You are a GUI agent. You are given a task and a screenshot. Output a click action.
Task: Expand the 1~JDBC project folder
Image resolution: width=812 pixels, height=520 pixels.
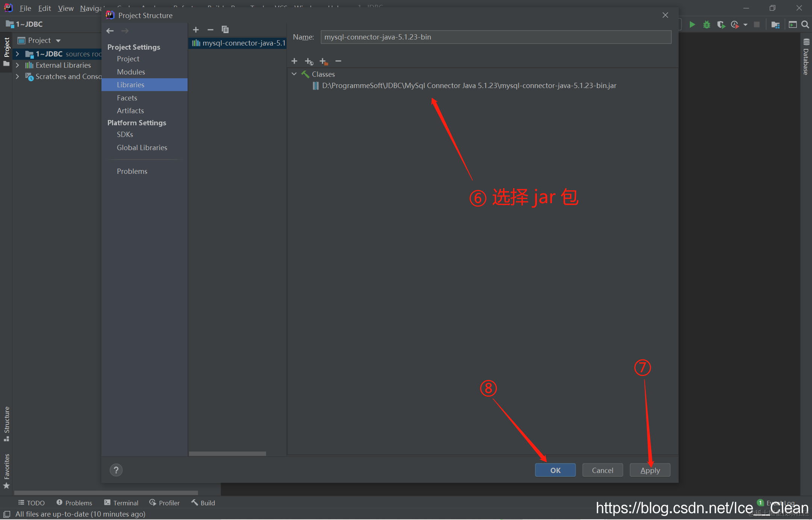[17, 54]
